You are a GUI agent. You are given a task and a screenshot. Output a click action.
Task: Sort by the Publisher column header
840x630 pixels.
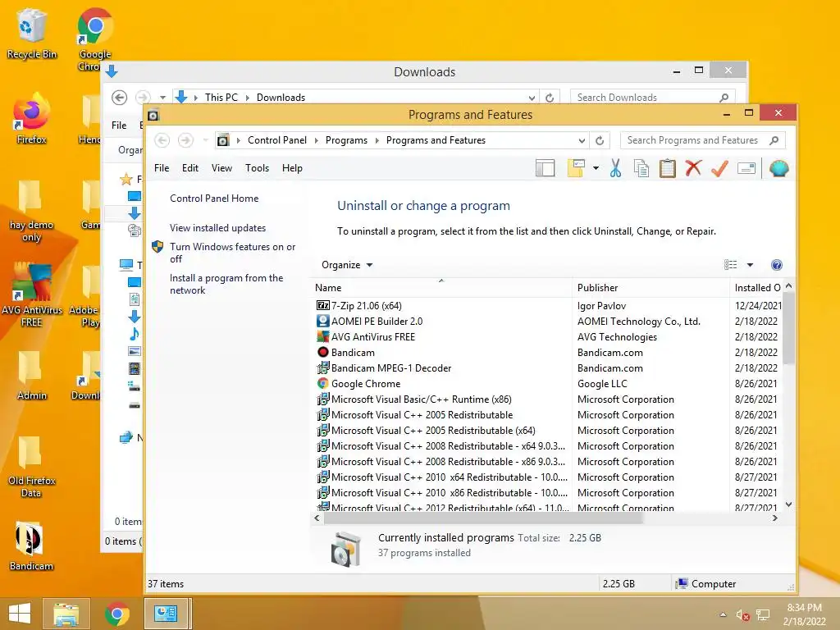click(651, 288)
